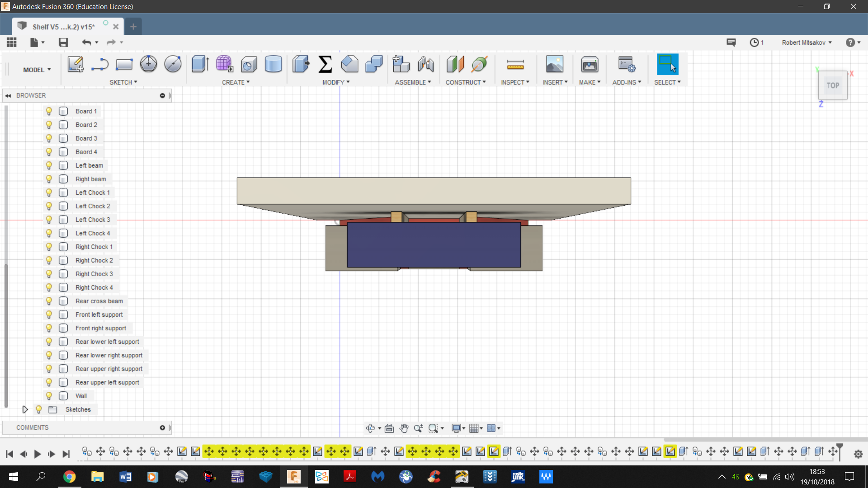This screenshot has height=488, width=868.
Task: Select the Press Pull tool
Action: coord(301,64)
